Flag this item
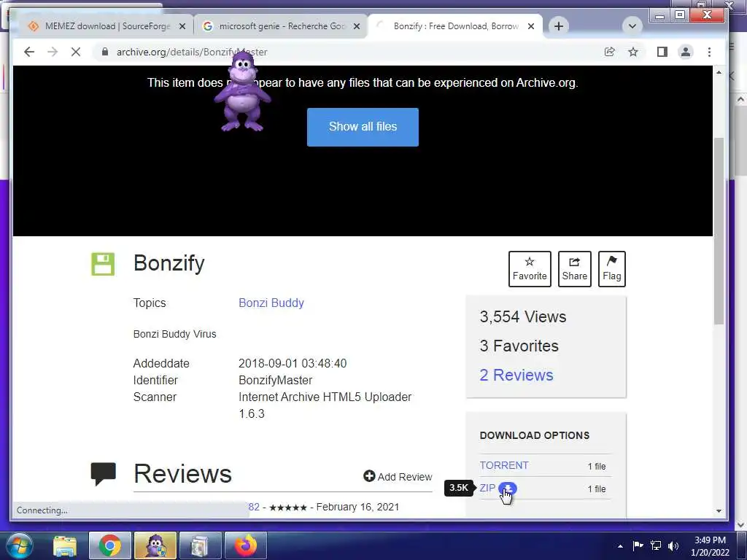This screenshot has height=560, width=747. coord(612,269)
